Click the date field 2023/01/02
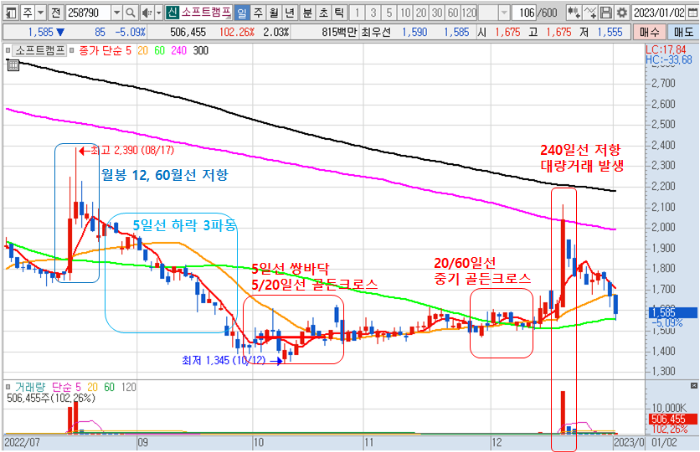Image resolution: width=700 pixels, height=452 pixels. [x=659, y=13]
